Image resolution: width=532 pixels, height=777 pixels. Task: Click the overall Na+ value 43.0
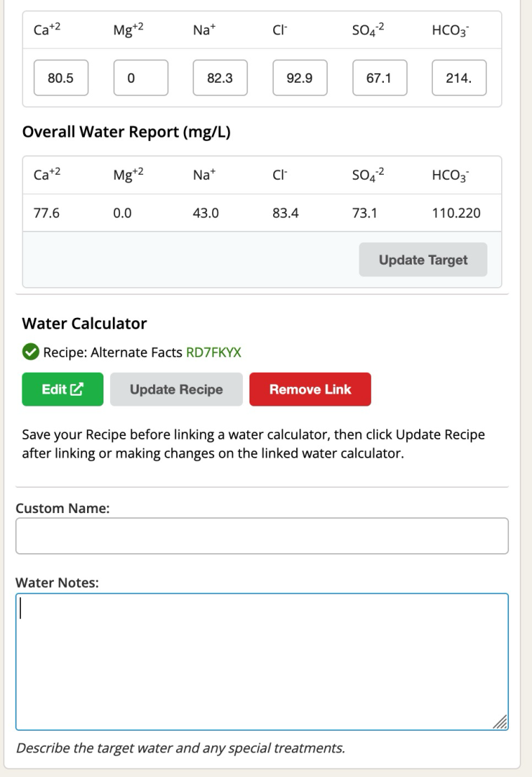tap(205, 213)
